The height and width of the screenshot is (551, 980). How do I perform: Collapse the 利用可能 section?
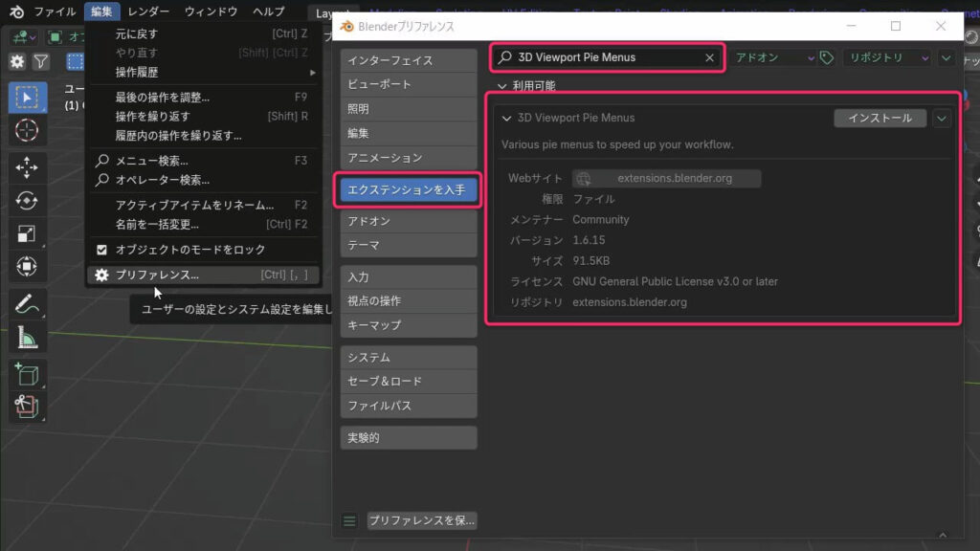501,86
